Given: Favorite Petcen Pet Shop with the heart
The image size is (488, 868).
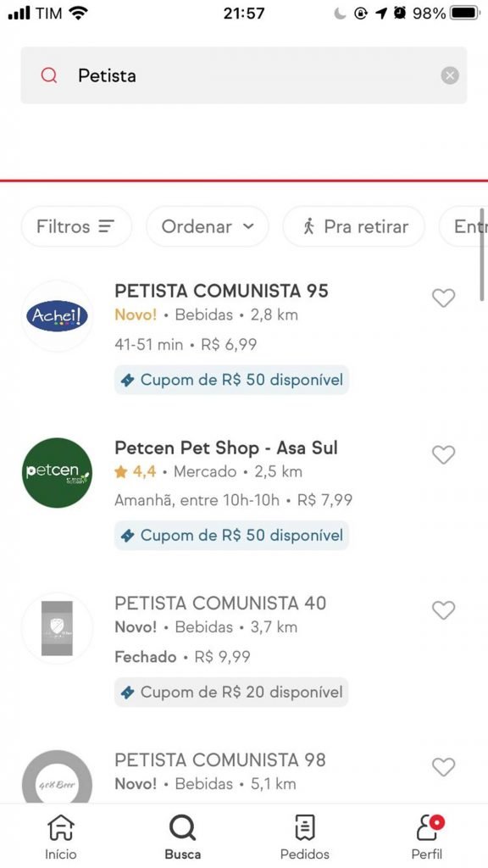Looking at the screenshot, I should coord(443,454).
